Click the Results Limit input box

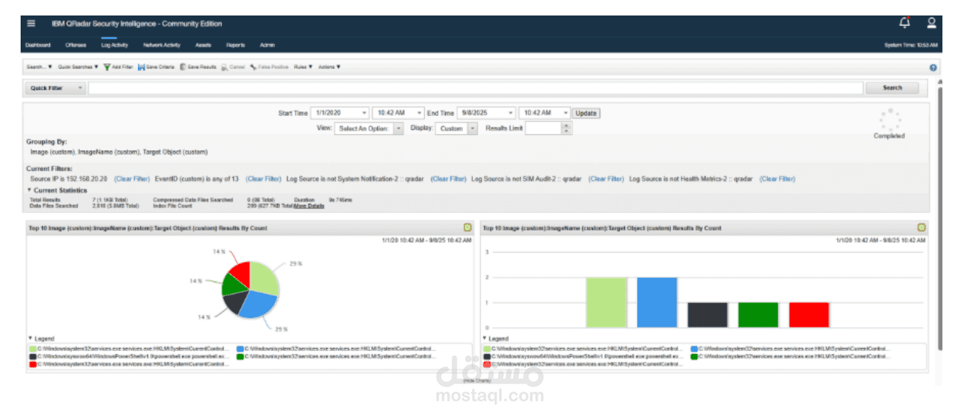pos(544,128)
